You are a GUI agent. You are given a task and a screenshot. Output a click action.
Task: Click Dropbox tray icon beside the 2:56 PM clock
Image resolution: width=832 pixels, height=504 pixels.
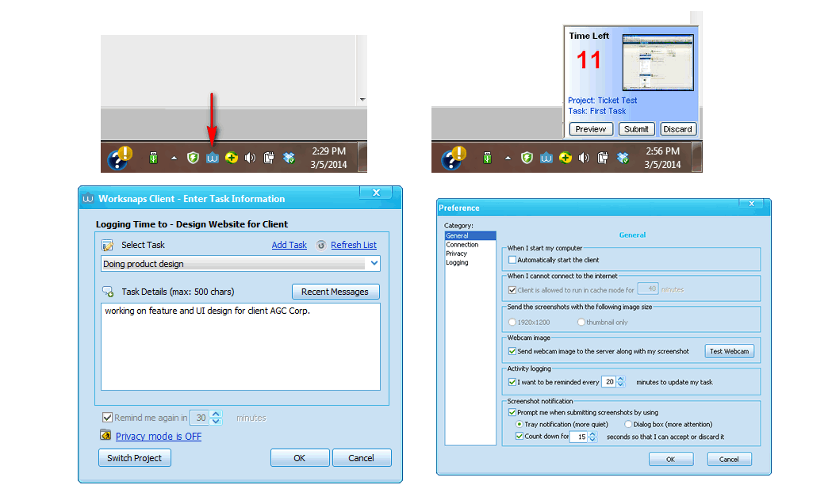[623, 158]
